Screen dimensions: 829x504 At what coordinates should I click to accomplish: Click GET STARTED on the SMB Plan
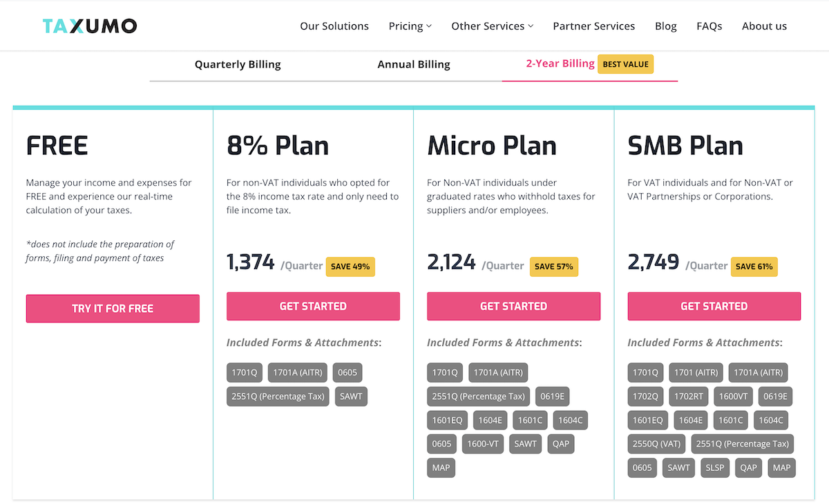coord(714,306)
